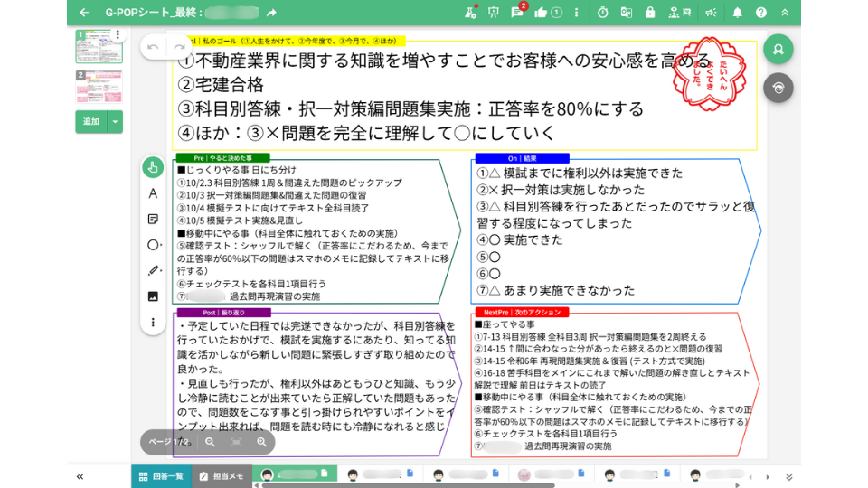Image resolution: width=868 pixels, height=488 pixels.
Task: Click the ②× 択一対策は実施しなかった line
Action: tap(561, 190)
